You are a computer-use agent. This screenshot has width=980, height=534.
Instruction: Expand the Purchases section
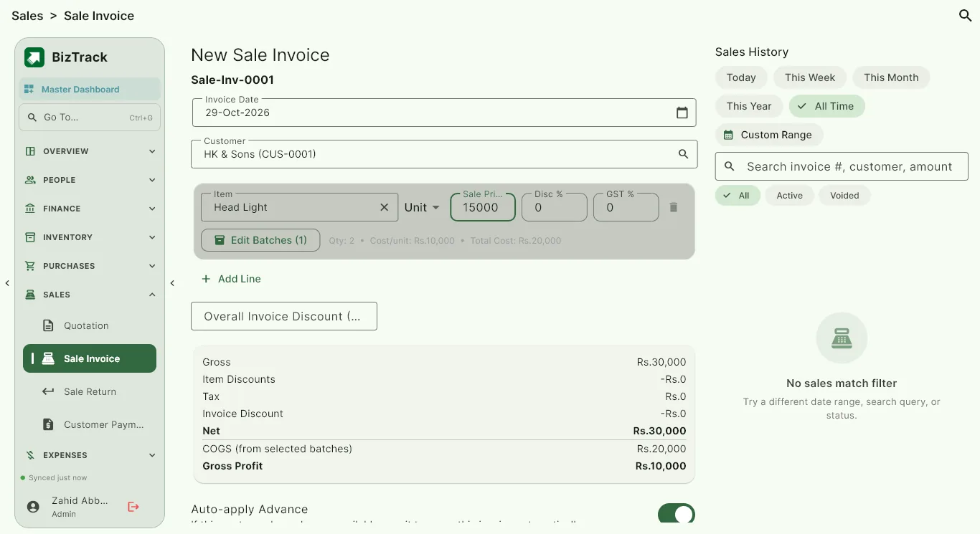[90, 266]
